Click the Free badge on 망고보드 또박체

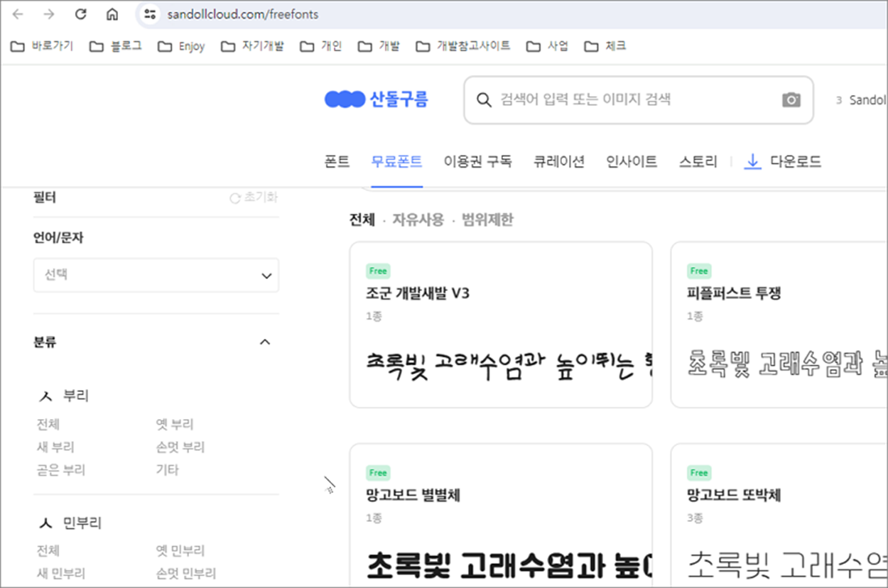pos(699,472)
